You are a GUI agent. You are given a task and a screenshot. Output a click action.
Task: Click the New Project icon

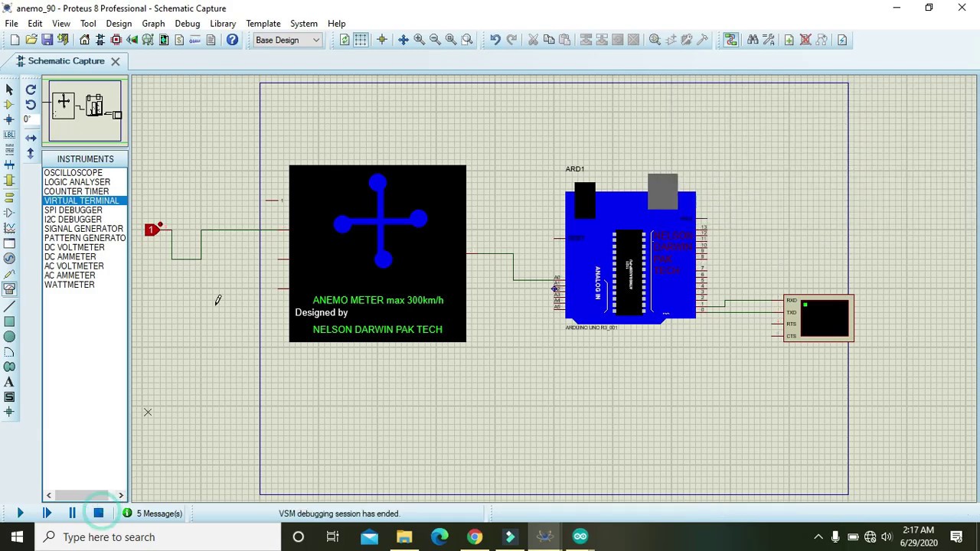15,40
